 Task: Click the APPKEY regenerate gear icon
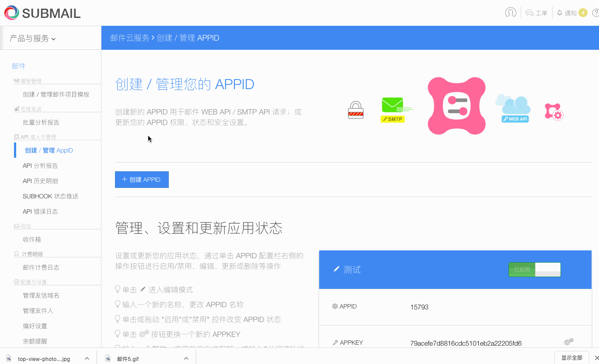tap(568, 342)
